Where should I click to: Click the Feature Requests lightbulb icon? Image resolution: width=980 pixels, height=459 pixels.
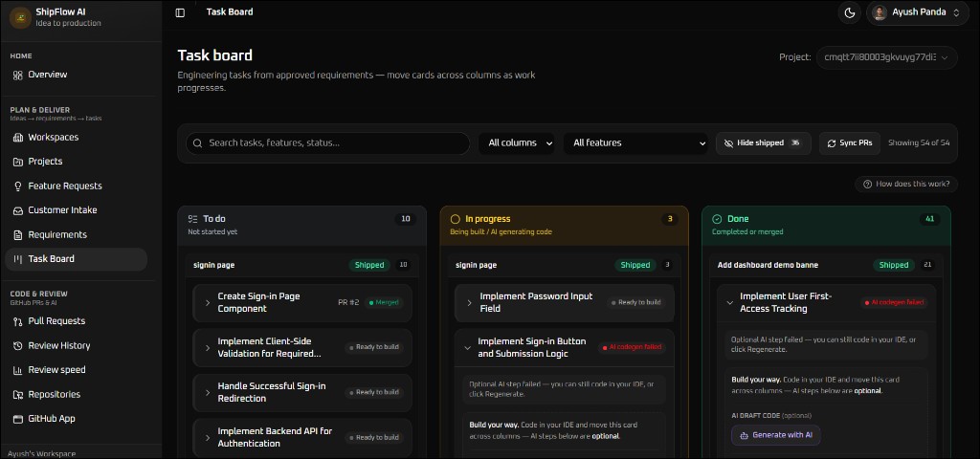tap(17, 186)
